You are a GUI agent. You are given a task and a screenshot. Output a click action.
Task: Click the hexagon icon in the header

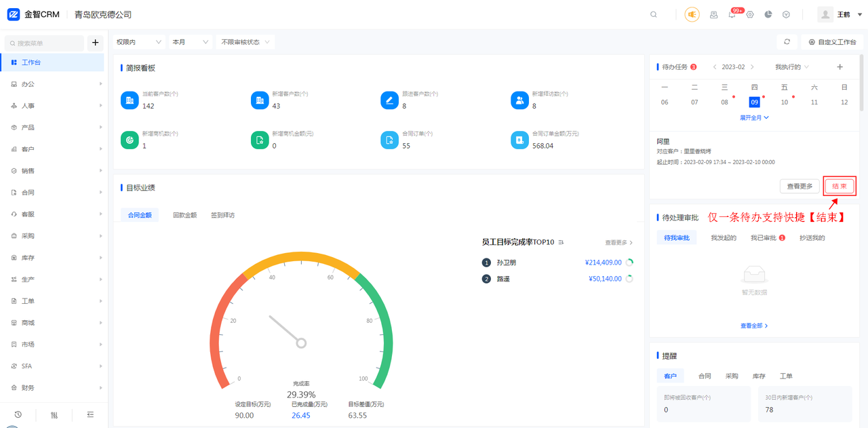click(786, 14)
